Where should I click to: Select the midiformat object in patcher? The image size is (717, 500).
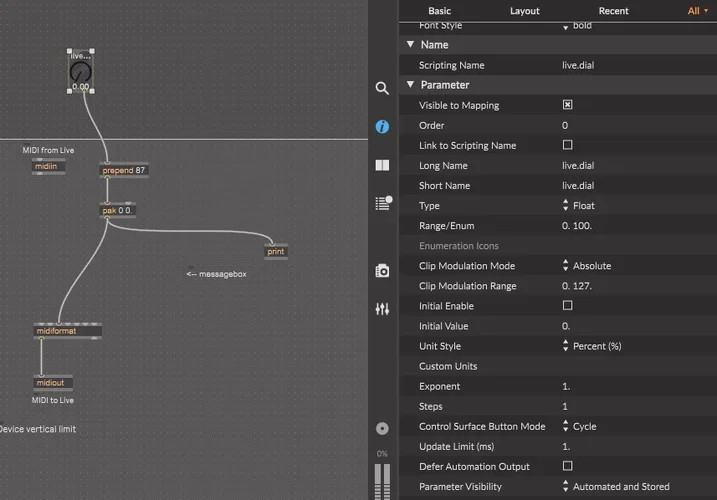[x=68, y=331]
